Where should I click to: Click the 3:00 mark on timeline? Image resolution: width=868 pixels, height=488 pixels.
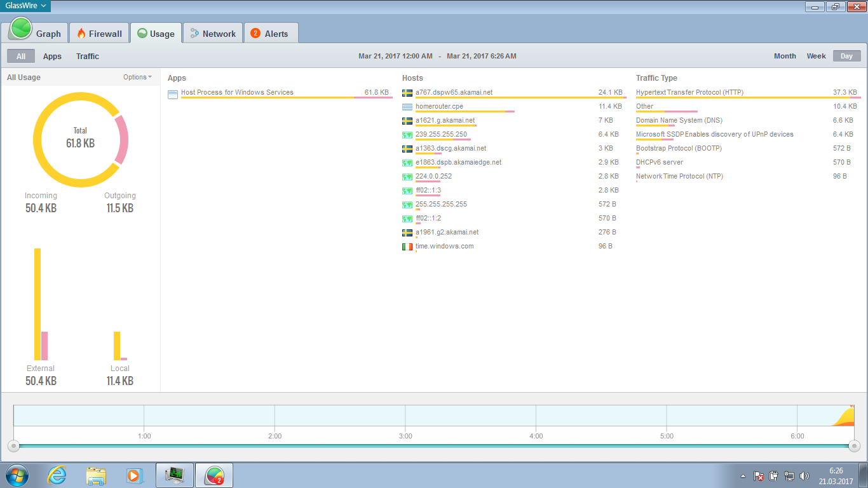pos(405,436)
